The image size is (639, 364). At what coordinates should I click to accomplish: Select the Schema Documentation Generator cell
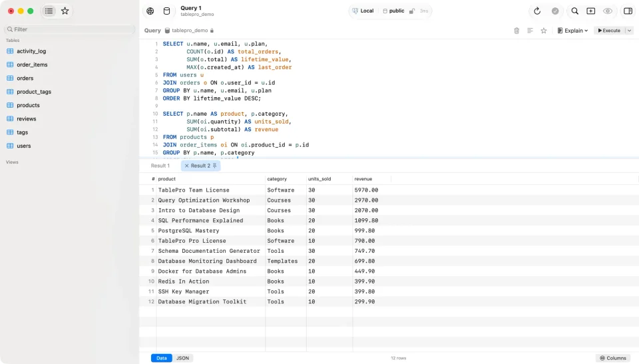pos(211,251)
